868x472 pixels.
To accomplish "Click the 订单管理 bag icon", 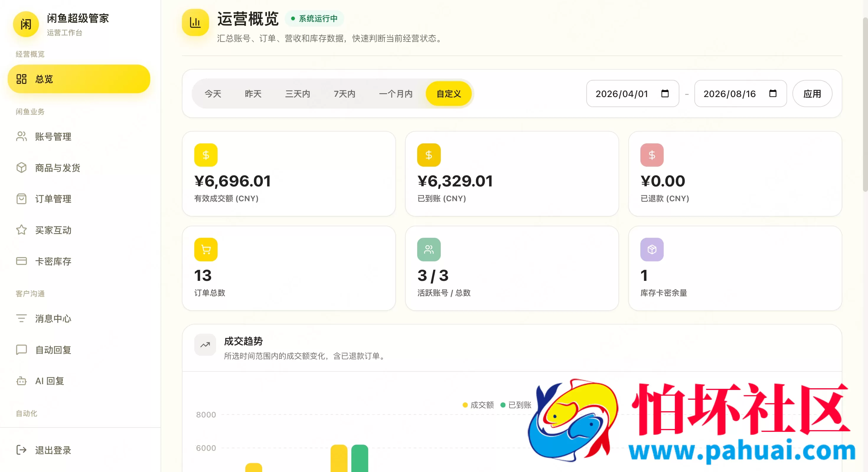I will [x=21, y=199].
